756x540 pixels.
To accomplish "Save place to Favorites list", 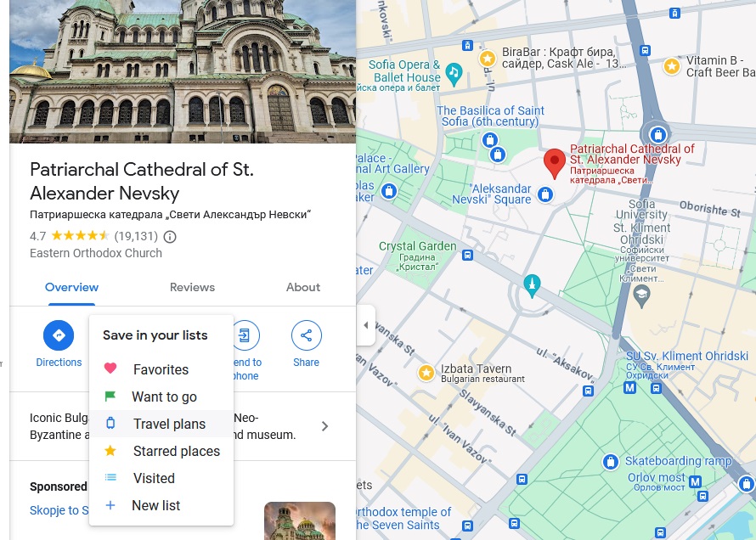I will [161, 370].
